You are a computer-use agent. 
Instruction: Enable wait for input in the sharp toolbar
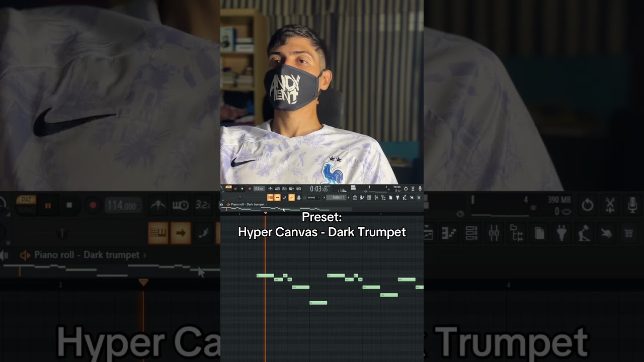pyautogui.click(x=277, y=189)
